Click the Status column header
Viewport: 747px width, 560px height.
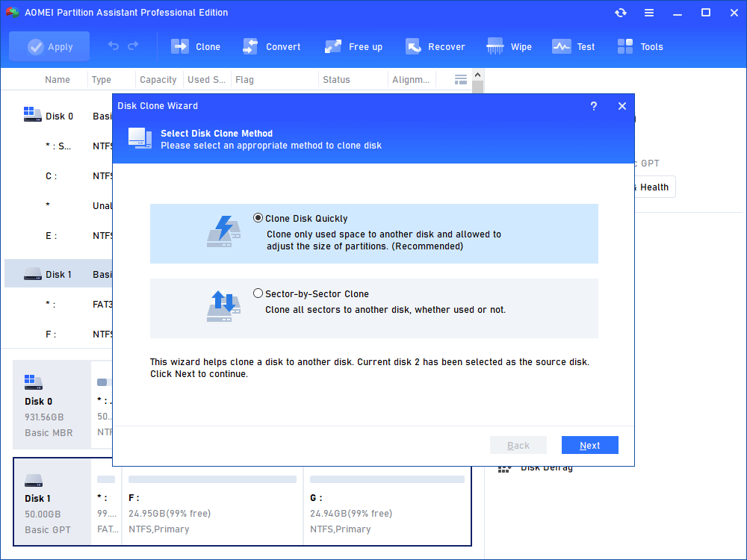336,80
